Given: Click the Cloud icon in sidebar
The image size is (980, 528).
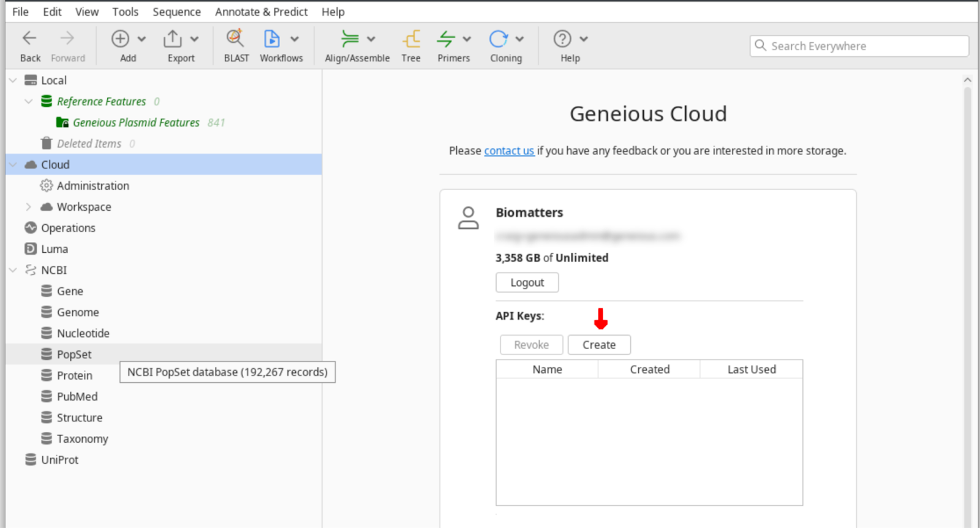Looking at the screenshot, I should coord(31,164).
